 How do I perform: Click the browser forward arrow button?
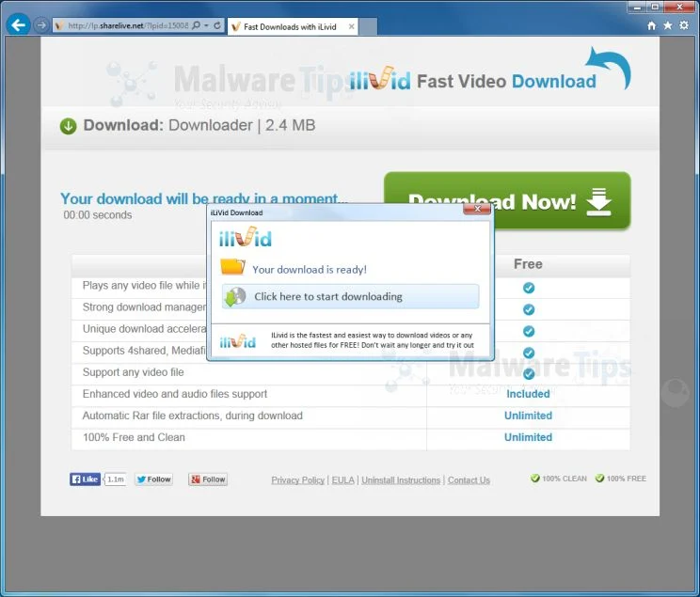pos(41,25)
